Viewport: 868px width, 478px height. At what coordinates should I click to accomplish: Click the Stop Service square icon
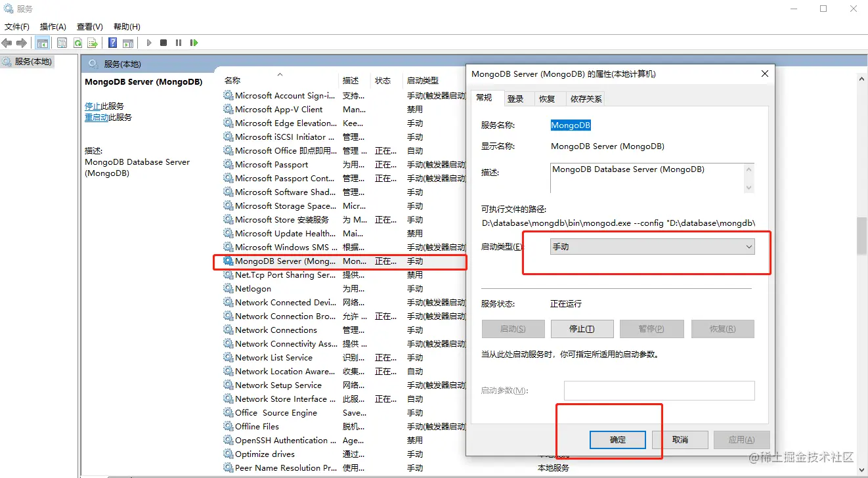coord(163,43)
